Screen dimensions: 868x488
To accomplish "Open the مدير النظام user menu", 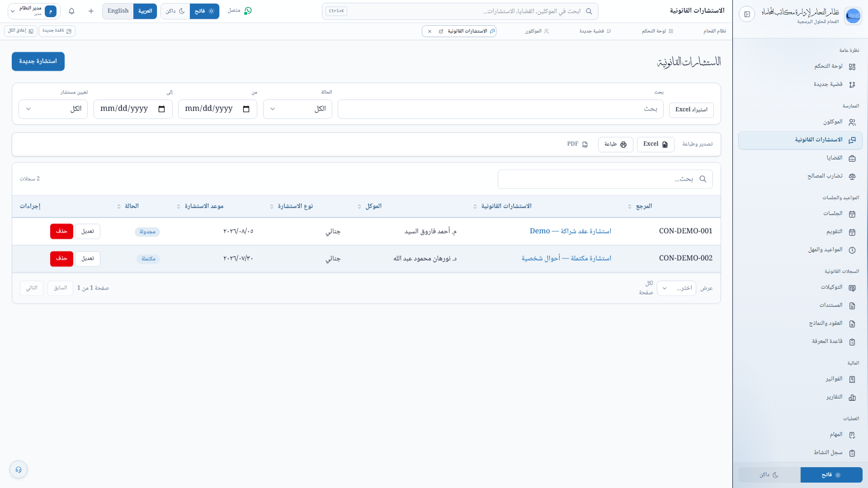I will coord(34,11).
